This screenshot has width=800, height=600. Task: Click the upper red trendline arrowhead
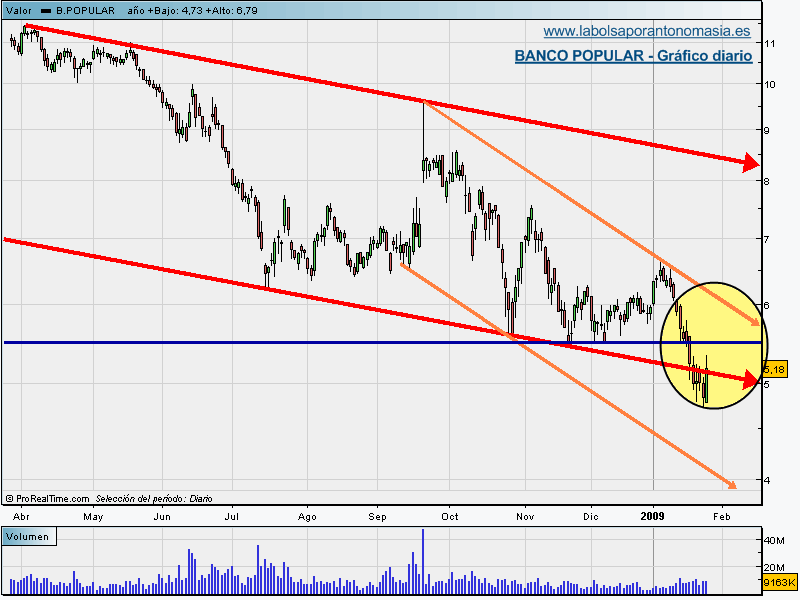(750, 163)
